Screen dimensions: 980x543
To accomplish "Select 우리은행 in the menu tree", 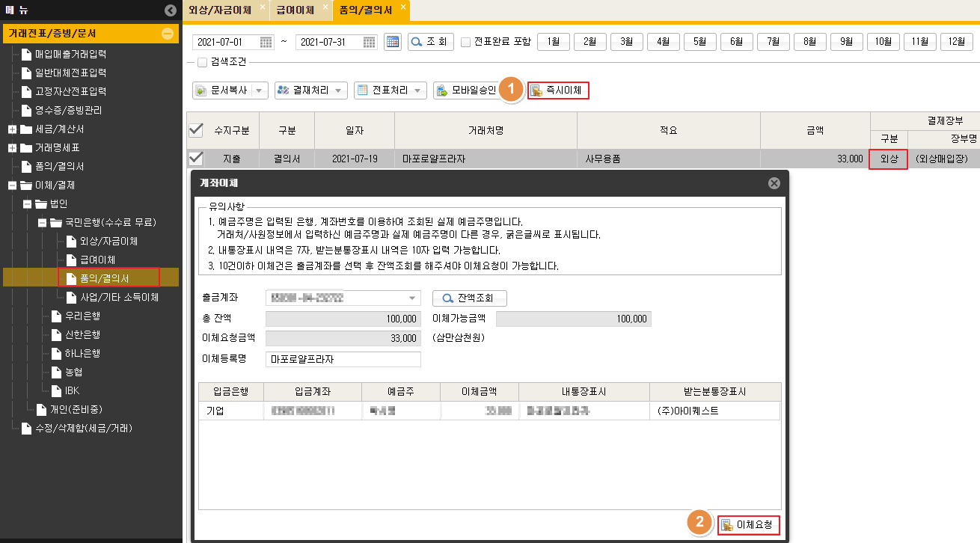I will click(82, 316).
